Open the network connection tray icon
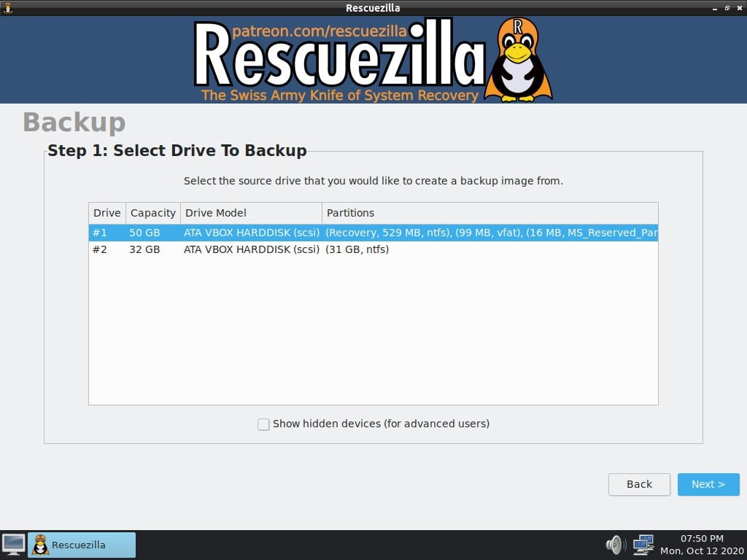The height and width of the screenshot is (560, 747). 643,545
